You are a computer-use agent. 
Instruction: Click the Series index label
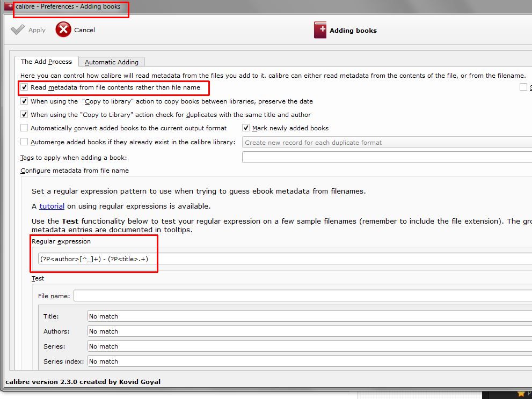63,361
